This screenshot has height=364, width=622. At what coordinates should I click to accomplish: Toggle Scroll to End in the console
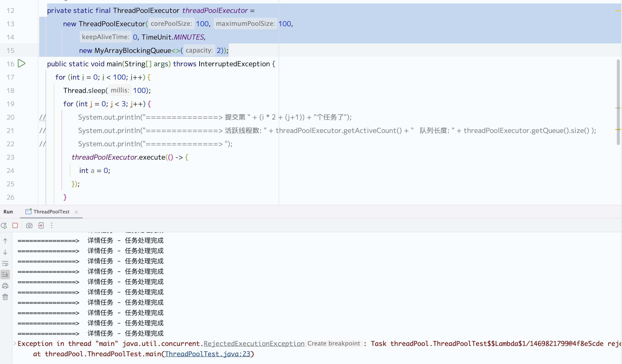point(5,275)
